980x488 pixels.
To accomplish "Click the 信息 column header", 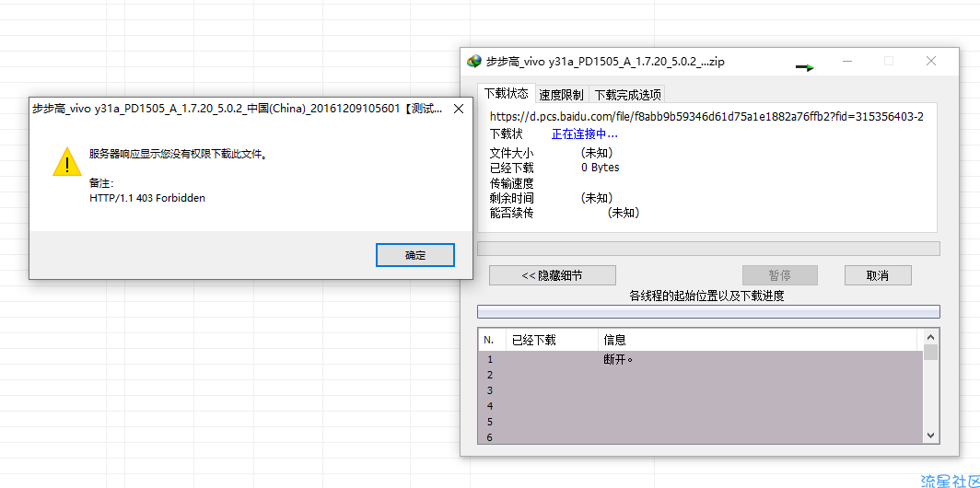I will pyautogui.click(x=614, y=340).
